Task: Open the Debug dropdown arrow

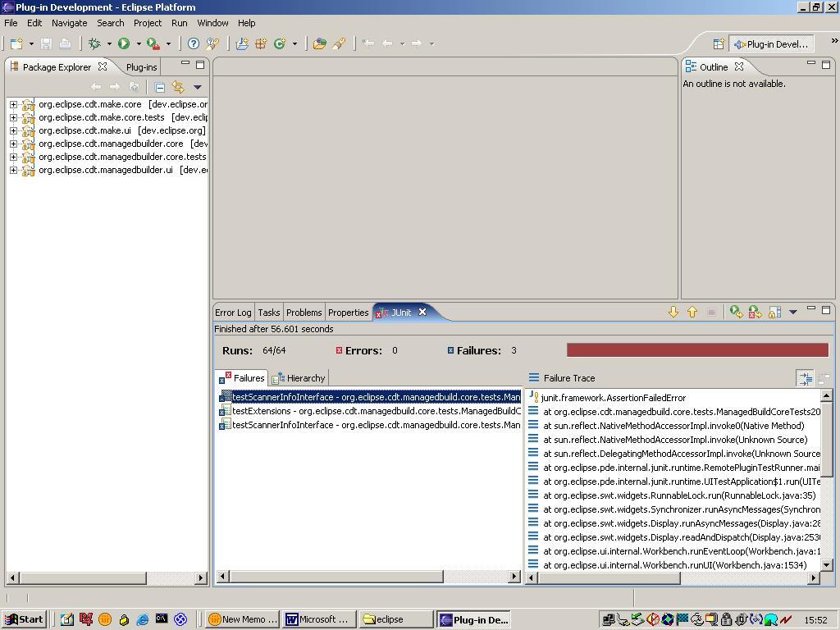Action: 109,44
